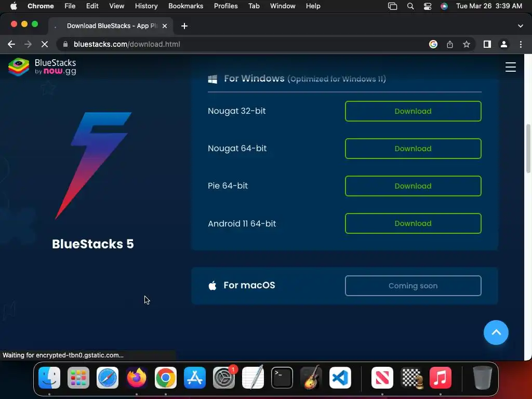
Task: Open Terminal from the dock
Action: click(x=282, y=378)
